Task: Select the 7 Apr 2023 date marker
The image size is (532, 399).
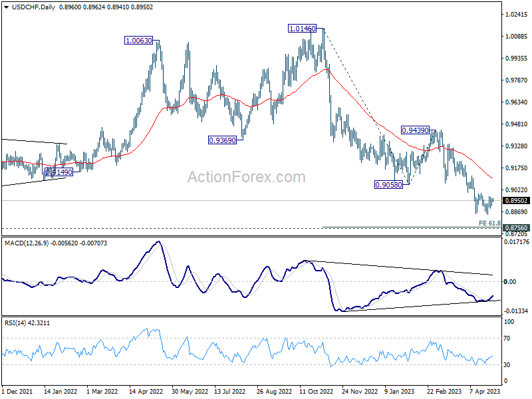Action: (485, 391)
